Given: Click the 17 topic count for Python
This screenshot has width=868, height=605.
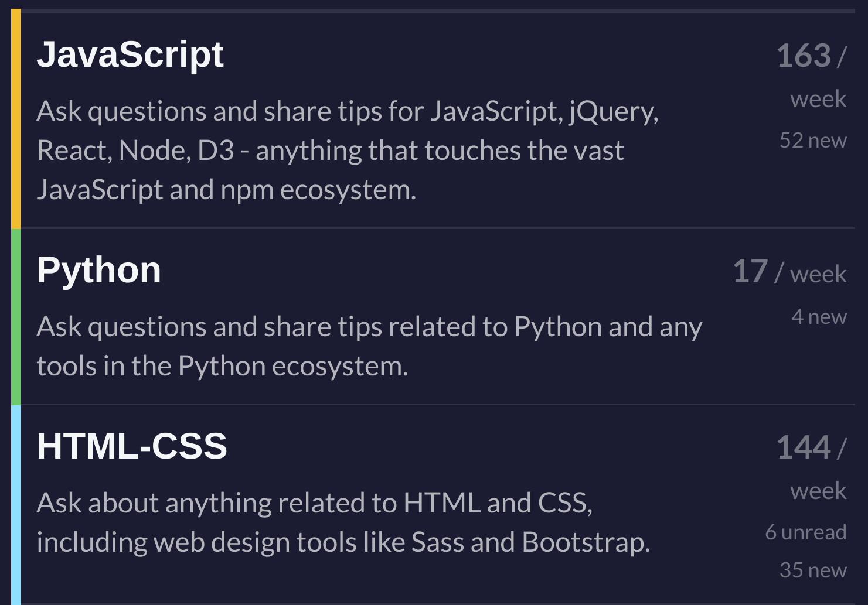Looking at the screenshot, I should tap(750, 272).
